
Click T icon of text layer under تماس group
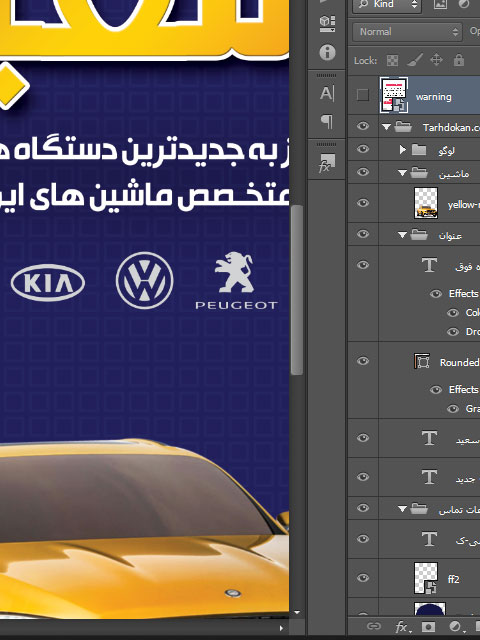(x=429, y=539)
